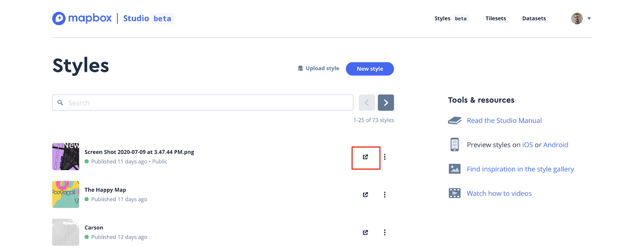The image size is (644, 252).
Task: Click the magnifier icon in search box
Action: 60,103
